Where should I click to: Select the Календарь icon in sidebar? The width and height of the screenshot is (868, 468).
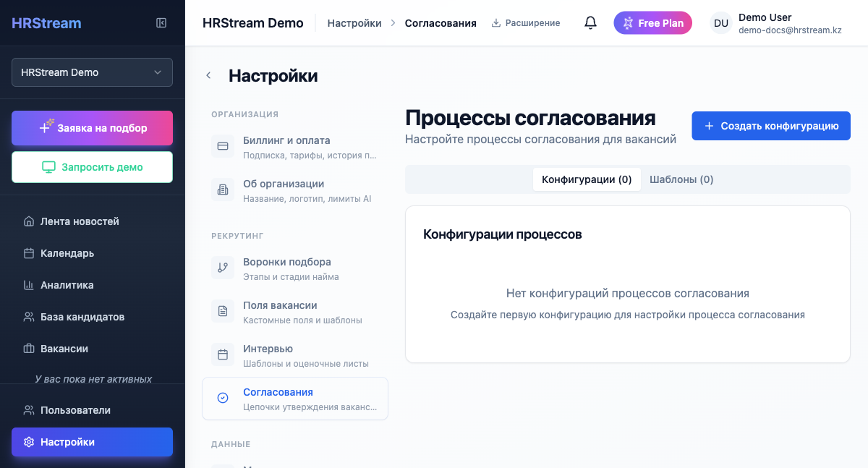click(x=27, y=253)
